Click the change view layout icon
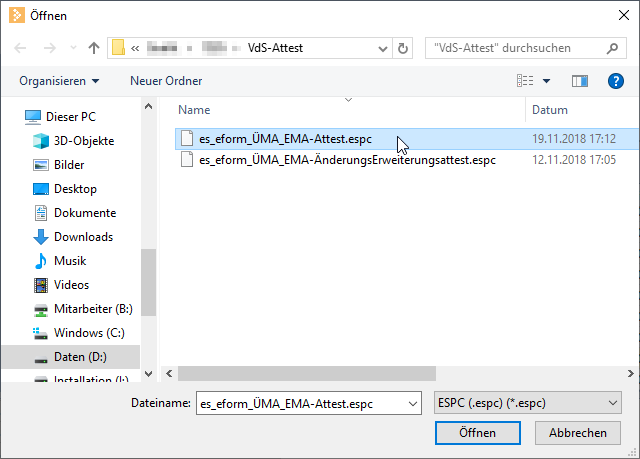The image size is (640, 459). [x=524, y=81]
